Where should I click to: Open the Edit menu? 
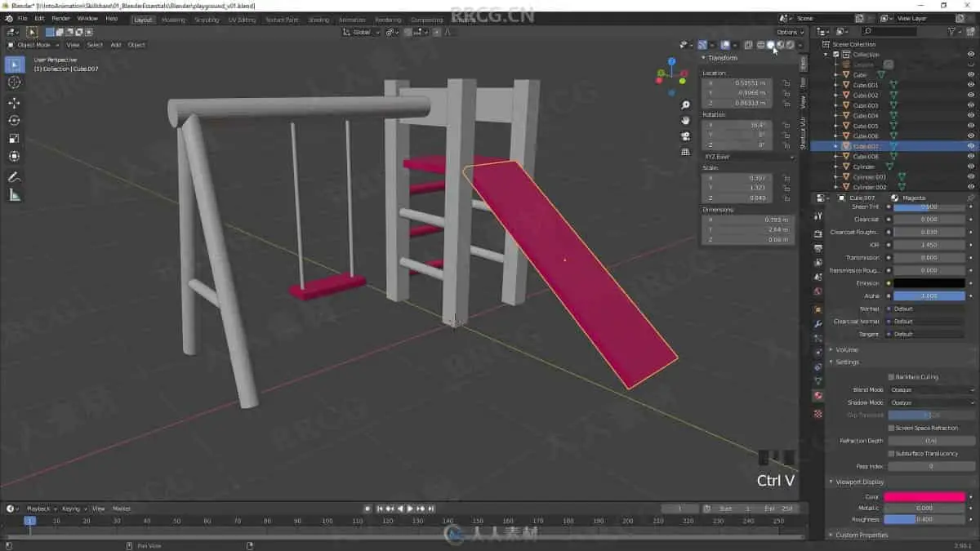click(39, 18)
